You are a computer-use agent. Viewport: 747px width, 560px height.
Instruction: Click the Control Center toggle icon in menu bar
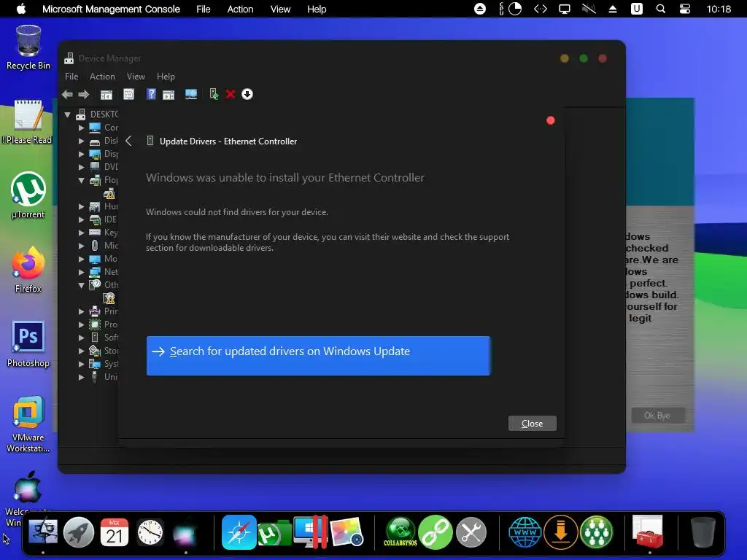[x=685, y=9]
